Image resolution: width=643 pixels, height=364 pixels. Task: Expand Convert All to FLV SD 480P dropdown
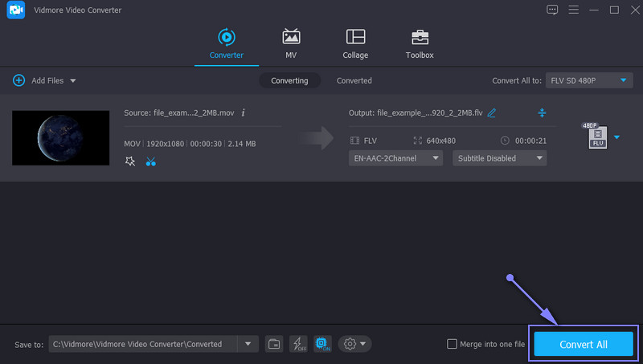pos(589,80)
